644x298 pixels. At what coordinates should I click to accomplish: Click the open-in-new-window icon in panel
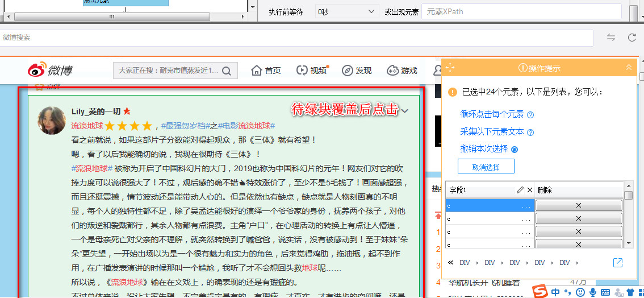[x=618, y=263]
